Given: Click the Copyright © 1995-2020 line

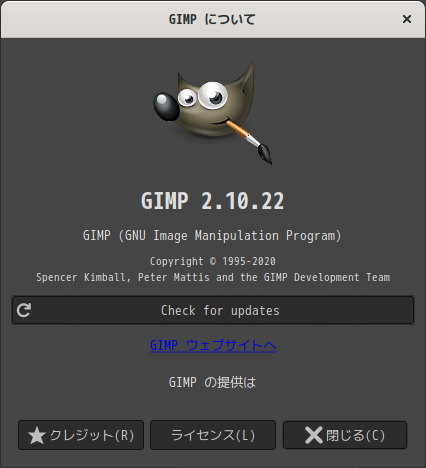Looking at the screenshot, I should (x=213, y=261).
